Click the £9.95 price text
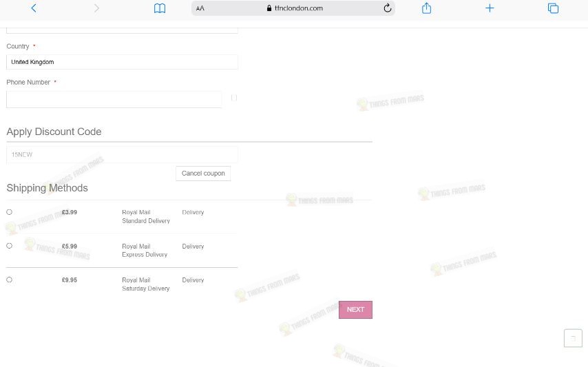This screenshot has width=588, height=367. point(70,280)
